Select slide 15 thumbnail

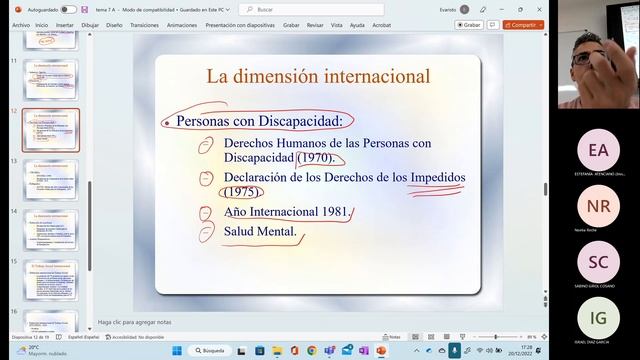[51, 280]
